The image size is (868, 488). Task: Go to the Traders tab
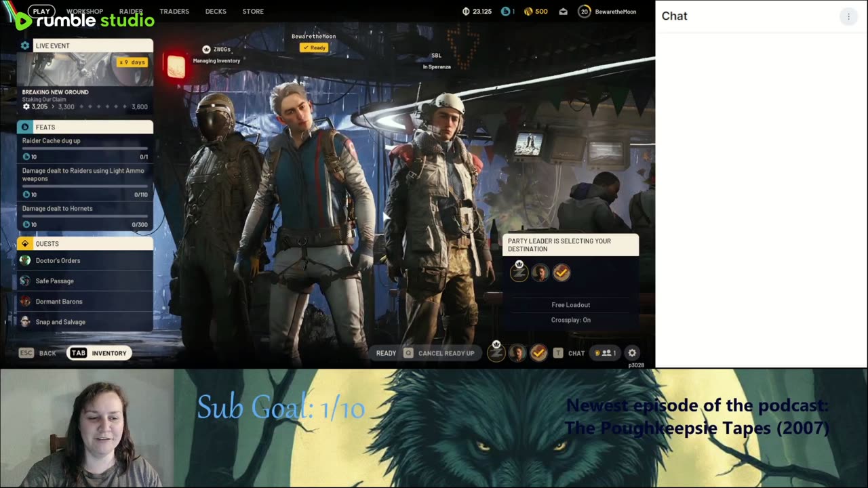coord(174,12)
